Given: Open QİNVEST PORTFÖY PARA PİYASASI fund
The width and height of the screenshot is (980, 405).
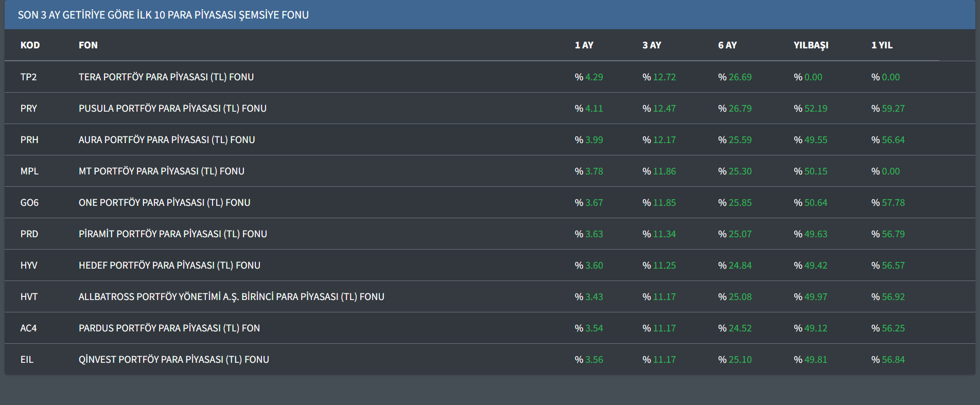Looking at the screenshot, I should tap(173, 360).
